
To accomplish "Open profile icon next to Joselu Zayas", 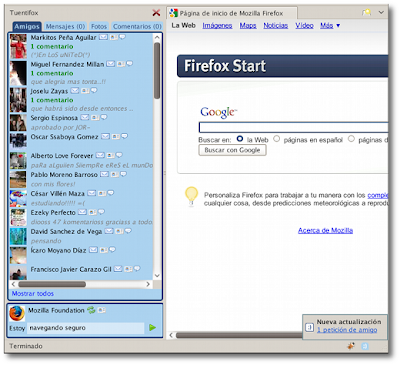I will (x=85, y=90).
